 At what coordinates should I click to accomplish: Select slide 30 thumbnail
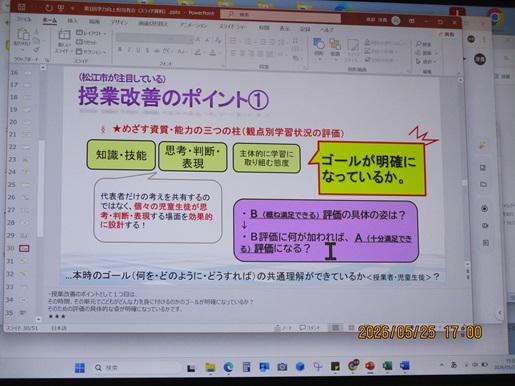tap(24, 248)
